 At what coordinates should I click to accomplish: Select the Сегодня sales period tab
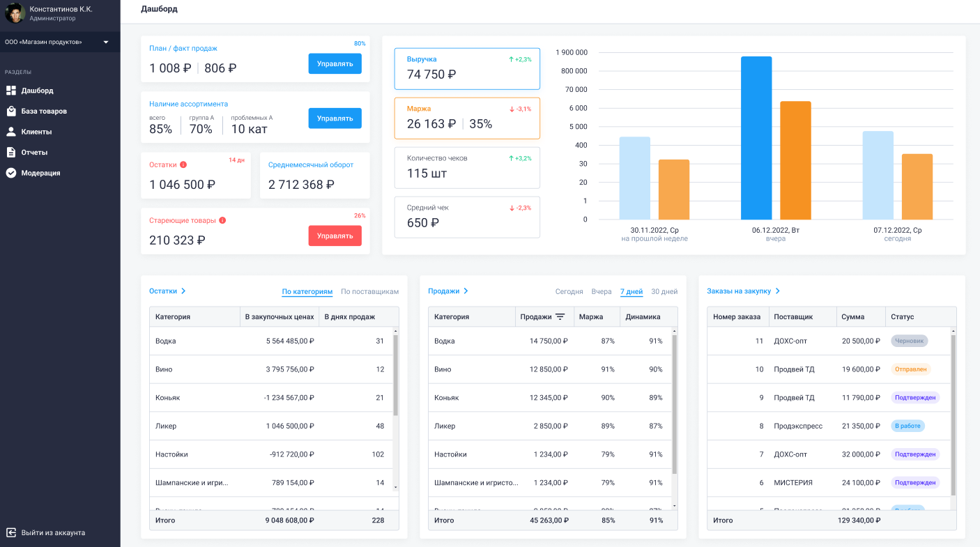pos(569,292)
